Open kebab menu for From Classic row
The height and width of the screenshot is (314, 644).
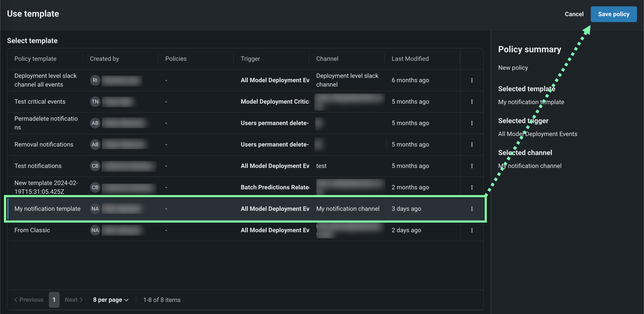click(472, 230)
